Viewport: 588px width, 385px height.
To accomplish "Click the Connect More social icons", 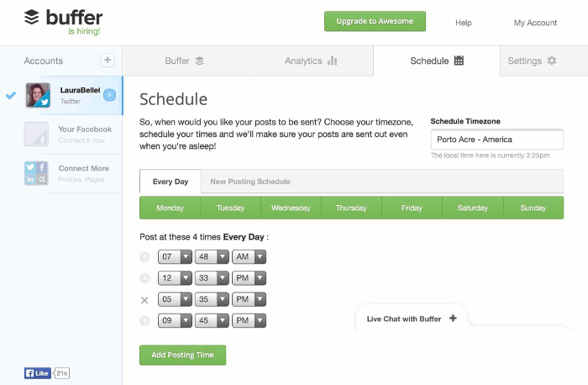I will click(x=36, y=173).
